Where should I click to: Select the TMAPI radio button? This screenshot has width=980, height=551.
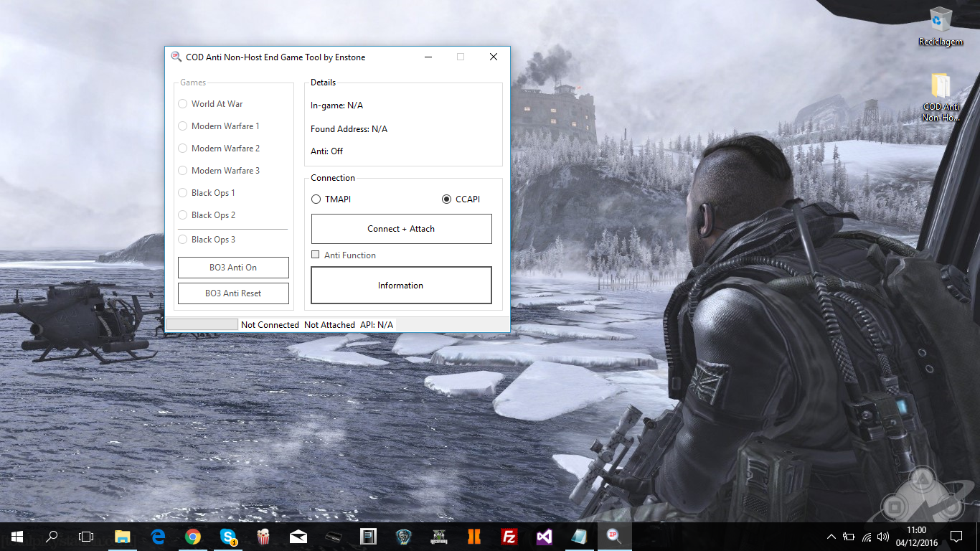[x=316, y=199]
